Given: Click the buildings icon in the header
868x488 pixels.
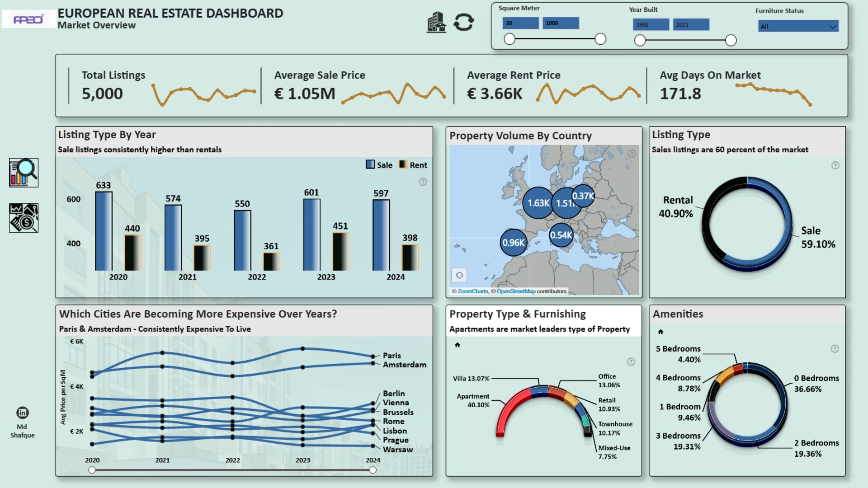Looking at the screenshot, I should (x=436, y=22).
